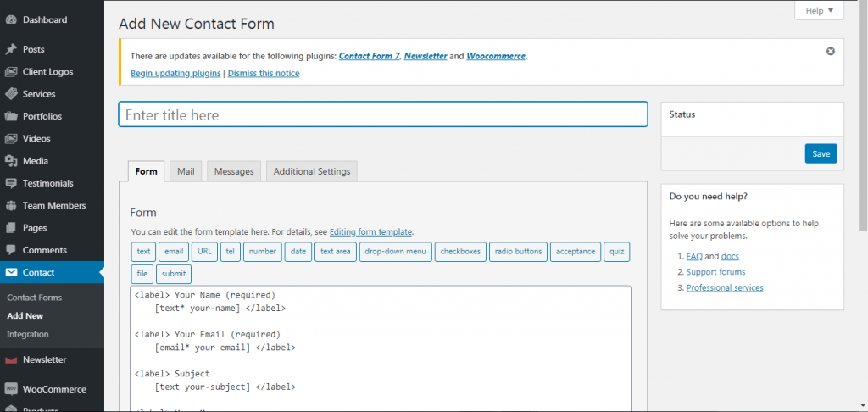Click the page vertical scrollbar
868x412 pixels.
point(863,116)
